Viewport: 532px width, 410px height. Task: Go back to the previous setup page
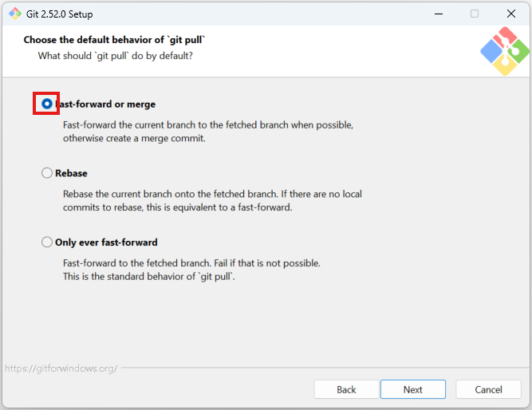coord(346,389)
